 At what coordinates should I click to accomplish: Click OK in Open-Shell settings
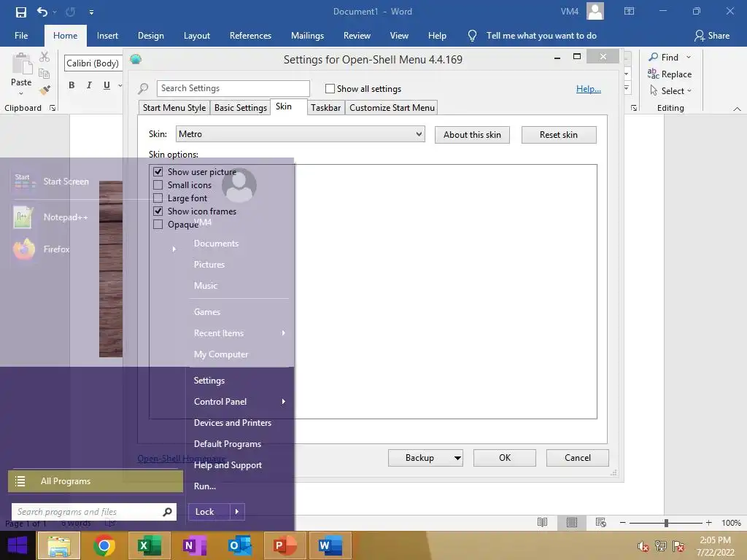[x=505, y=458]
